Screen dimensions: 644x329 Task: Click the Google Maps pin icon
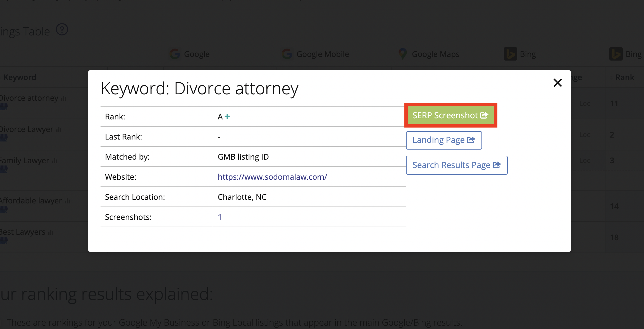(x=402, y=54)
